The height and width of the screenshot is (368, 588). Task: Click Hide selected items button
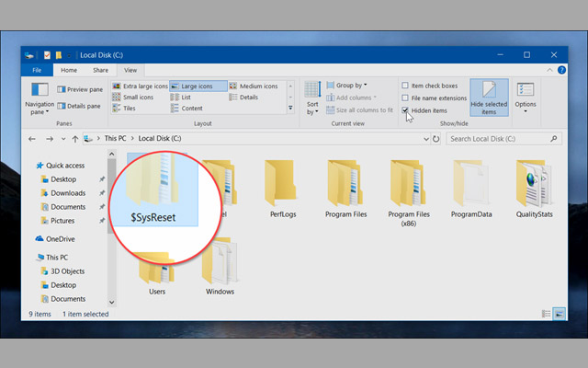coord(488,96)
